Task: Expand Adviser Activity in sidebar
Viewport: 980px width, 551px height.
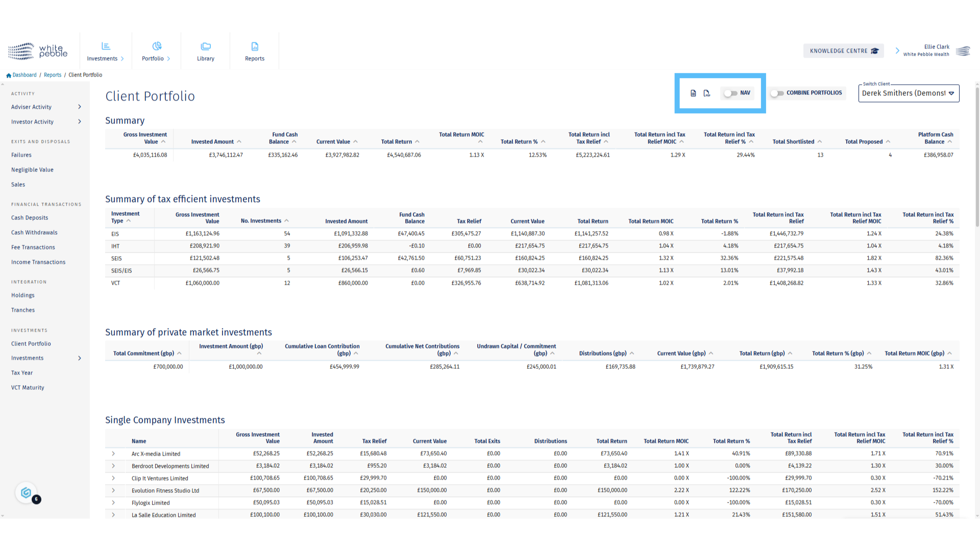Action: point(79,107)
